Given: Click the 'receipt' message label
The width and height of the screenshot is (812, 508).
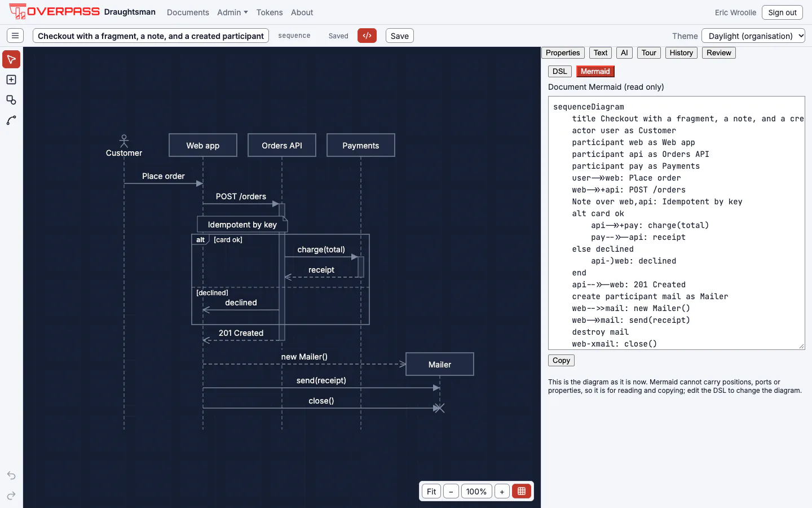Looking at the screenshot, I should (x=321, y=270).
